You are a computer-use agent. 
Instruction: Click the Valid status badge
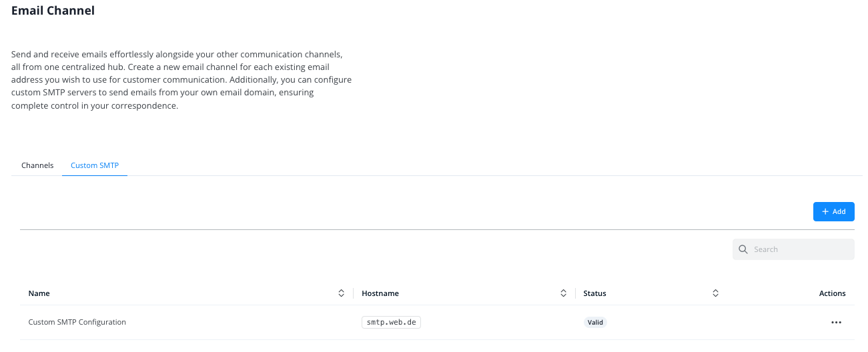pos(595,323)
